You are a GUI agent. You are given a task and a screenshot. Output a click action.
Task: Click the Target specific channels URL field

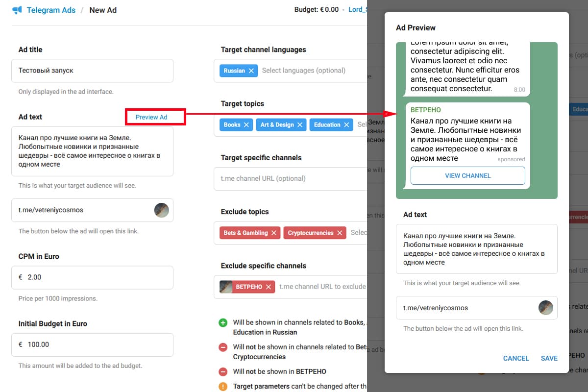(290, 178)
